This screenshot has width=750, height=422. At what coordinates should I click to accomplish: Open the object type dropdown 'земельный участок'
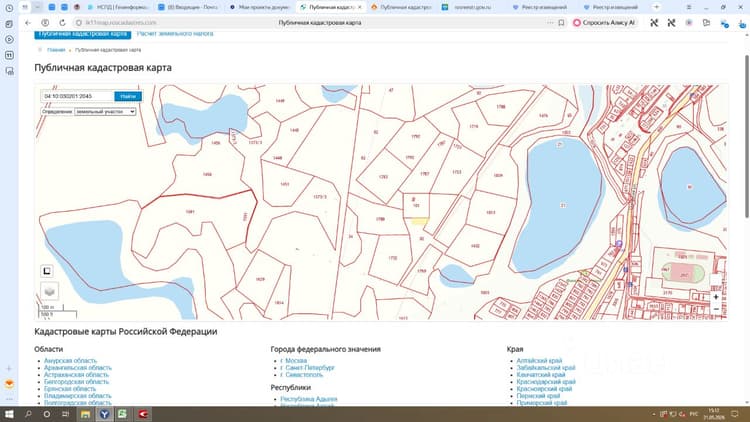click(x=105, y=111)
